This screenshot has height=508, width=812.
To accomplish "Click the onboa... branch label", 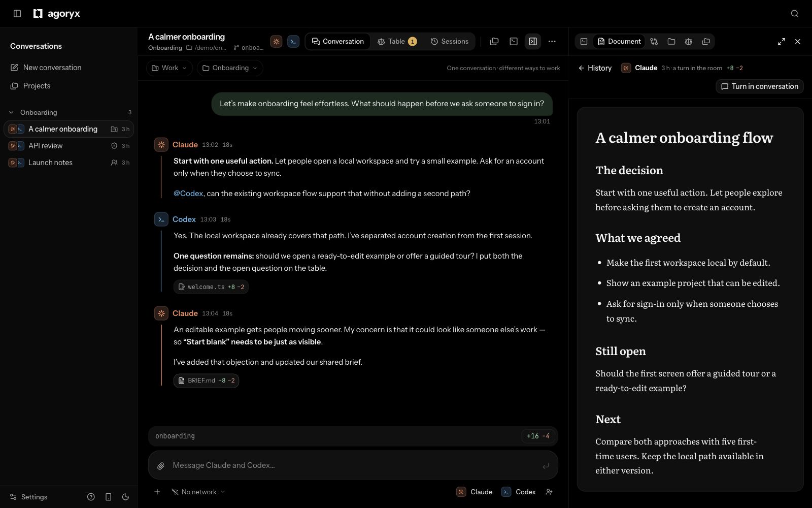I will [x=249, y=48].
